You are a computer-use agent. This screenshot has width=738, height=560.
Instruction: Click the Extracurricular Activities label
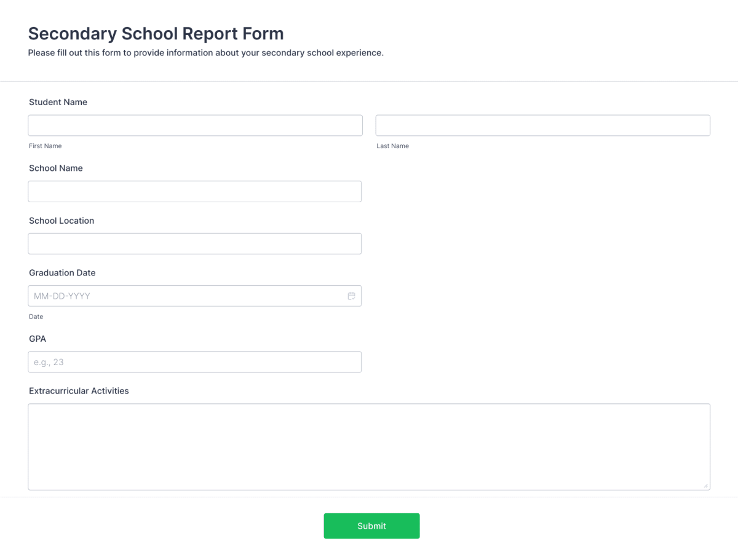79,391
